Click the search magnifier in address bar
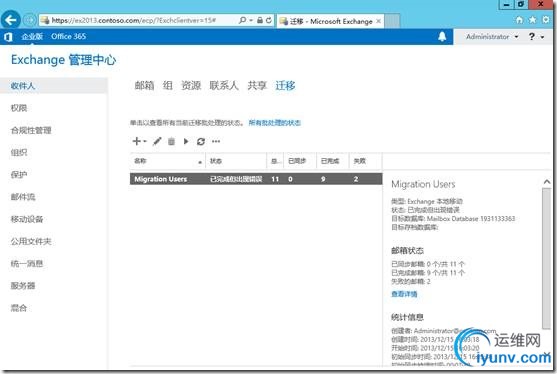The width and height of the screenshot is (557, 374). [x=242, y=20]
